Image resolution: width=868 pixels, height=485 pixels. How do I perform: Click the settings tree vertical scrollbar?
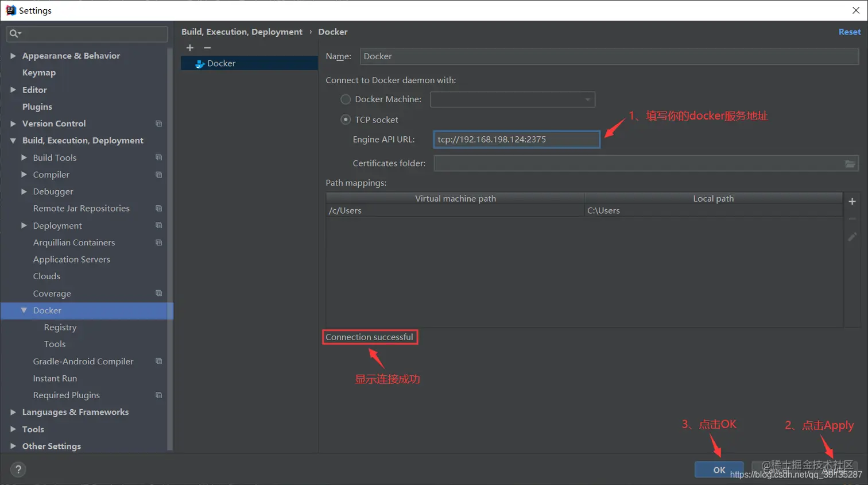170,248
